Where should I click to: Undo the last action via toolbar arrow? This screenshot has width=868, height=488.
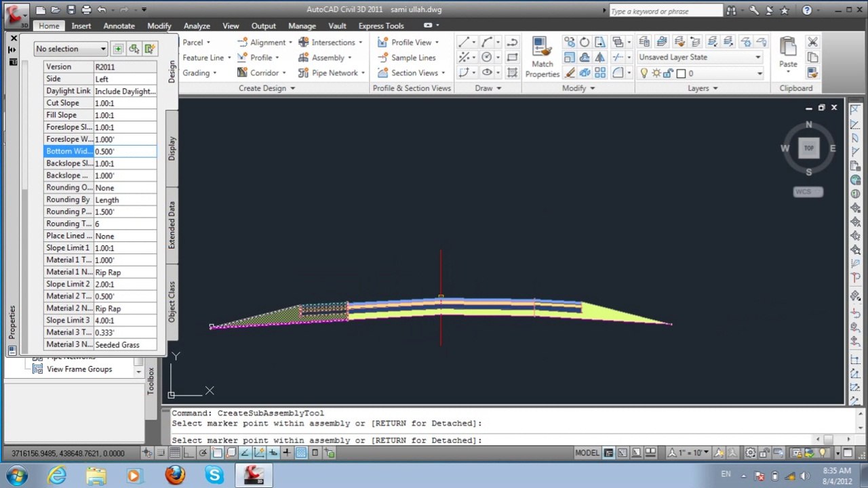(x=102, y=9)
